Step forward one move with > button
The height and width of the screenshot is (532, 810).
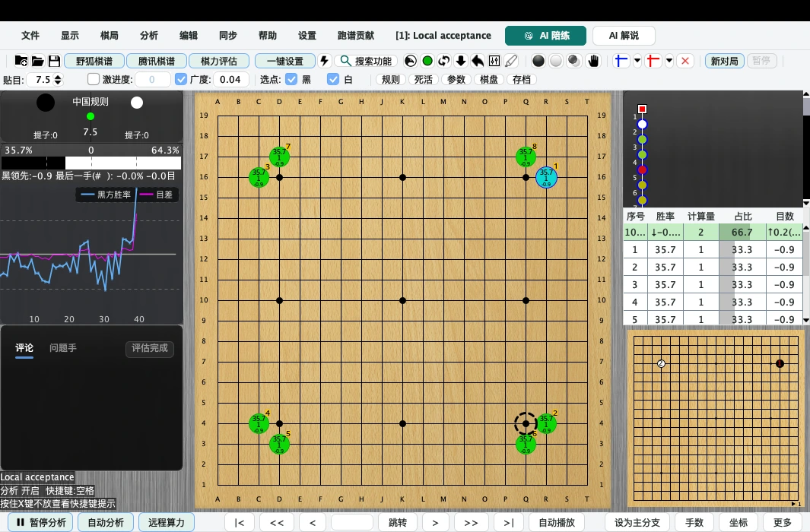(x=435, y=523)
